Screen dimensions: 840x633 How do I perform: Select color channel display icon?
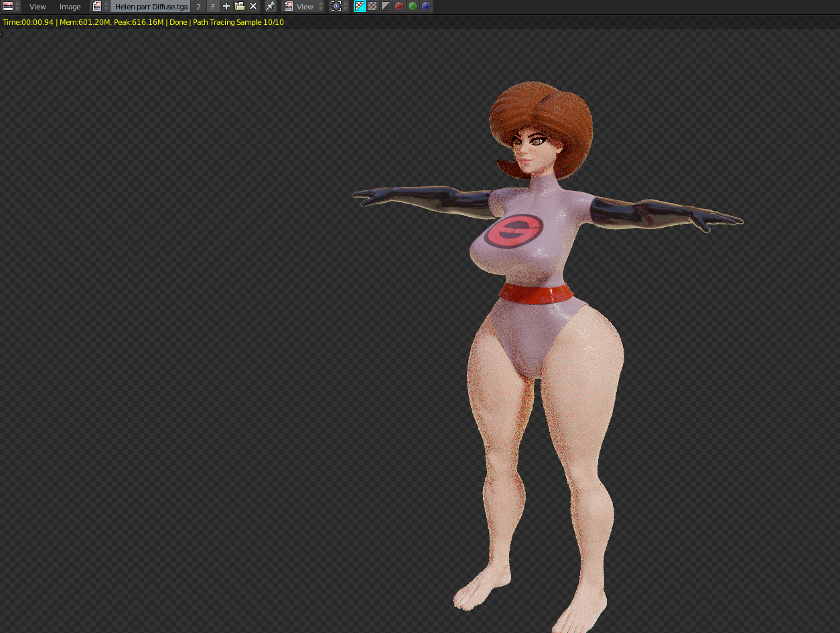click(372, 7)
